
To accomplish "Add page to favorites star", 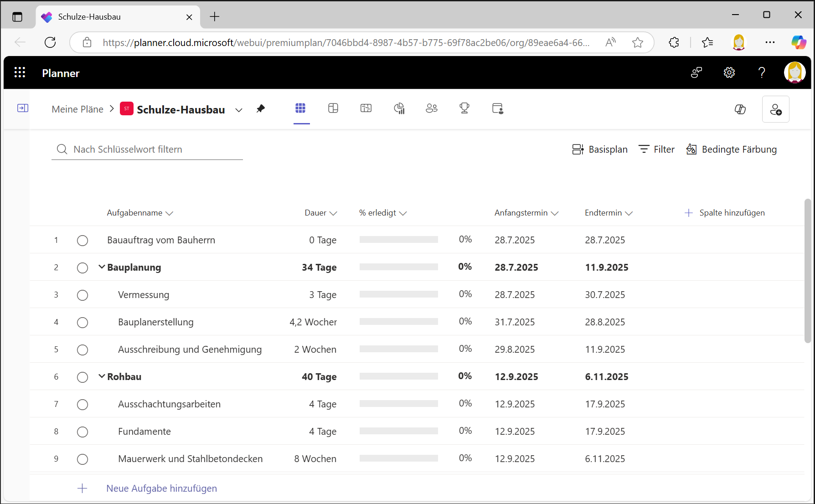I will 638,42.
